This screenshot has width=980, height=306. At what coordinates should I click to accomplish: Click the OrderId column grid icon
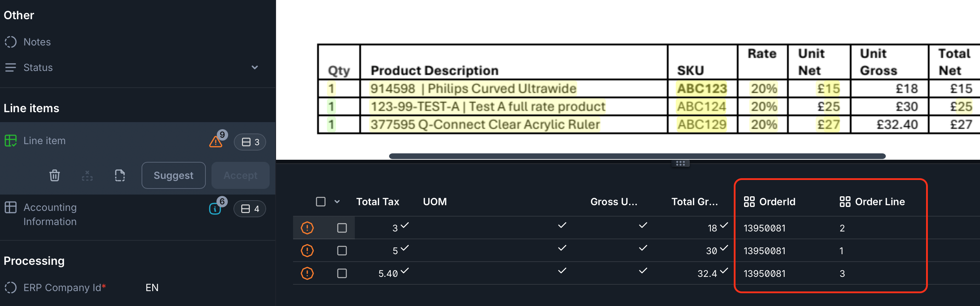[749, 202]
